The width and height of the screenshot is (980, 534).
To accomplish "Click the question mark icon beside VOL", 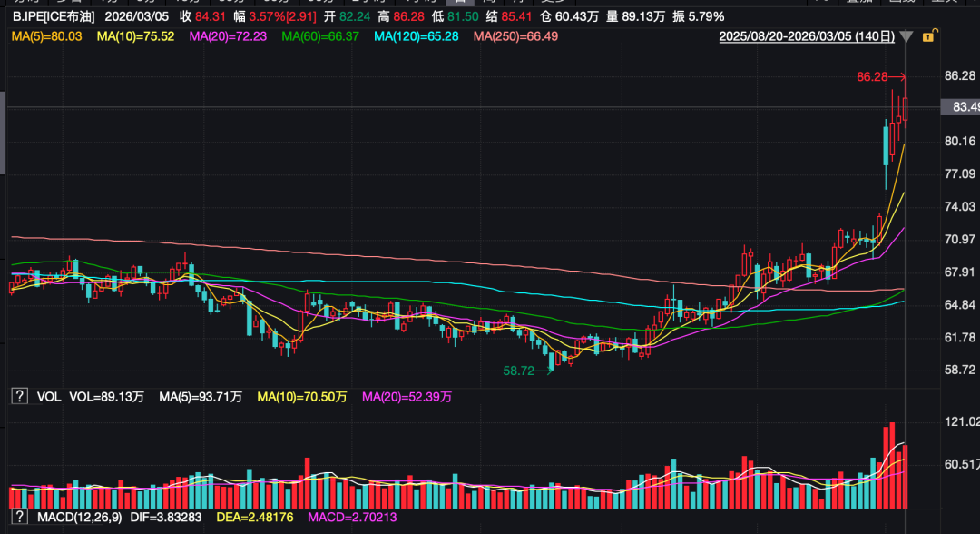I will [17, 396].
